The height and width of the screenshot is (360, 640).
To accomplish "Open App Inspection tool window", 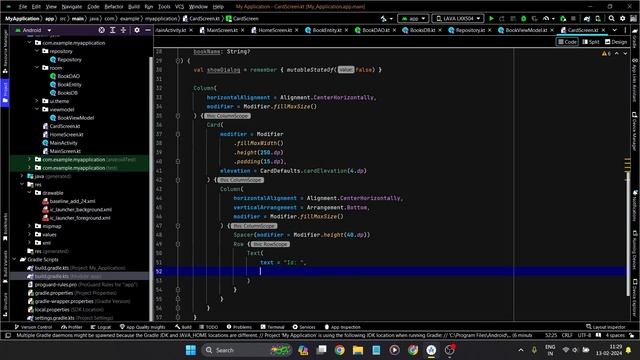I will click(342, 327).
